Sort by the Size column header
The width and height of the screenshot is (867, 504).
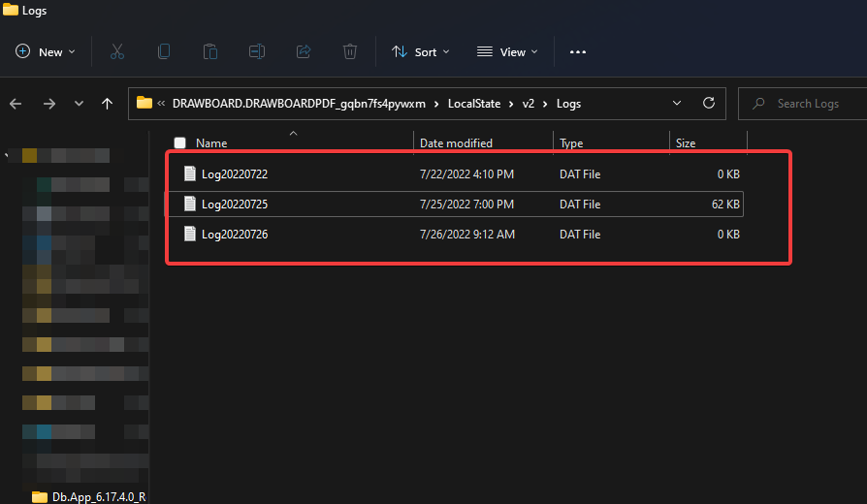click(x=685, y=143)
